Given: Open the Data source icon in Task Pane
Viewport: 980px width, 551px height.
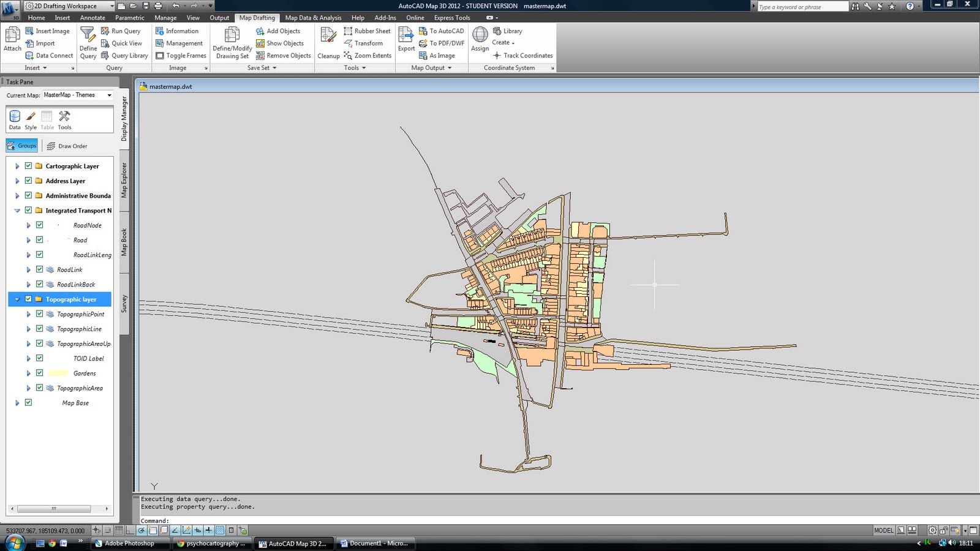Looking at the screenshot, I should [x=14, y=116].
